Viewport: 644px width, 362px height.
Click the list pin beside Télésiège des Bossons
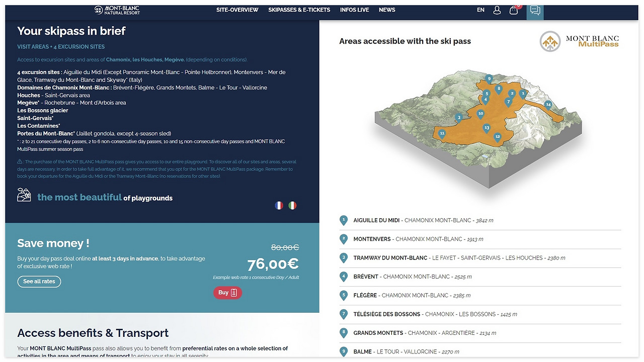point(344,314)
